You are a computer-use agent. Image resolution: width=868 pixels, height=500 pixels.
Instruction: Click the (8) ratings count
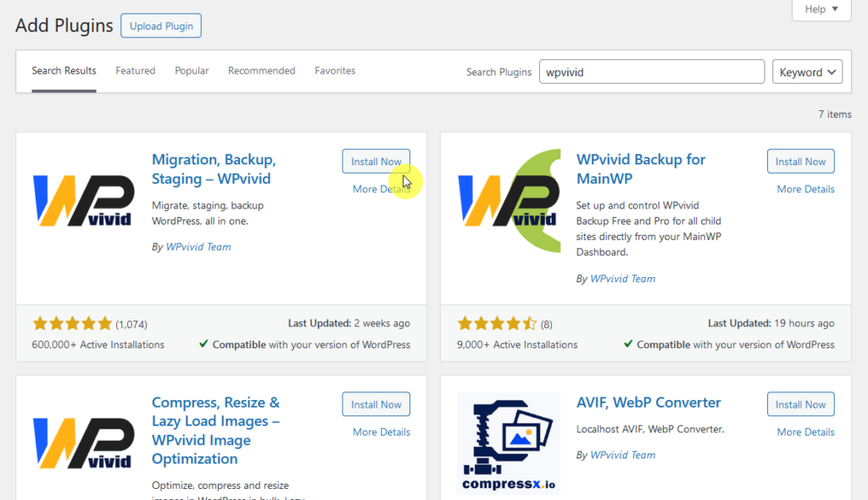(547, 325)
